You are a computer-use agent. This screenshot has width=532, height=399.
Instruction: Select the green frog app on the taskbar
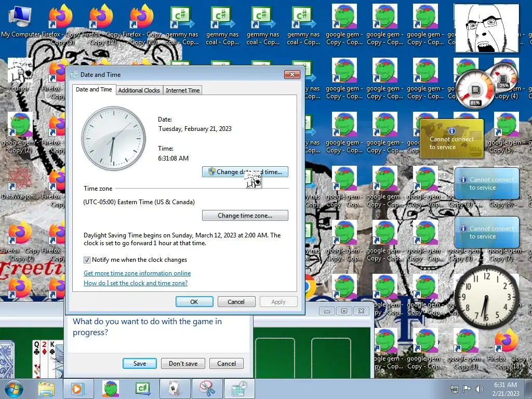tap(110, 389)
